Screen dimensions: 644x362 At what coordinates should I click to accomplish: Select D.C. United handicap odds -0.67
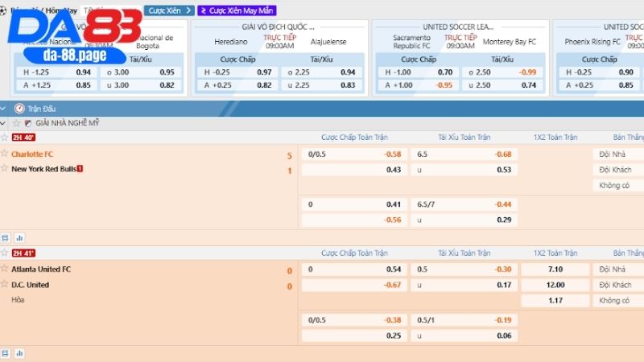pyautogui.click(x=354, y=285)
